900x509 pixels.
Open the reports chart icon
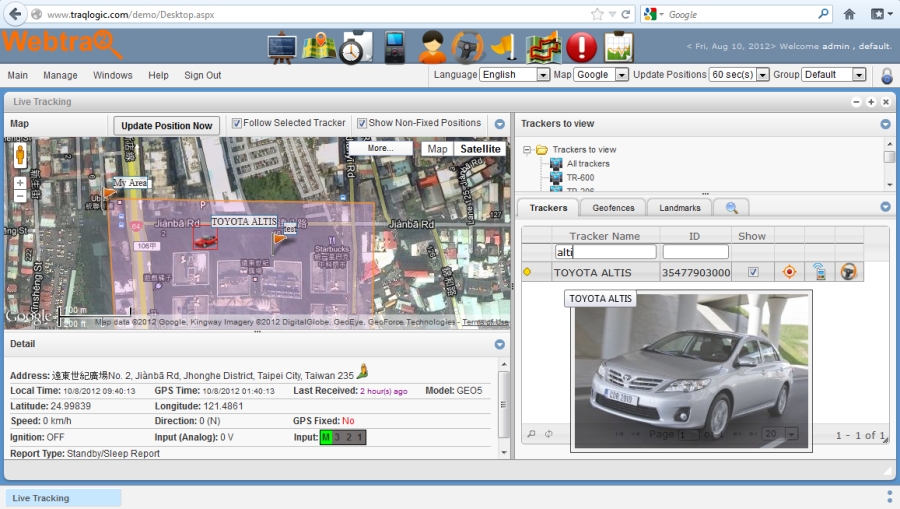coord(619,47)
